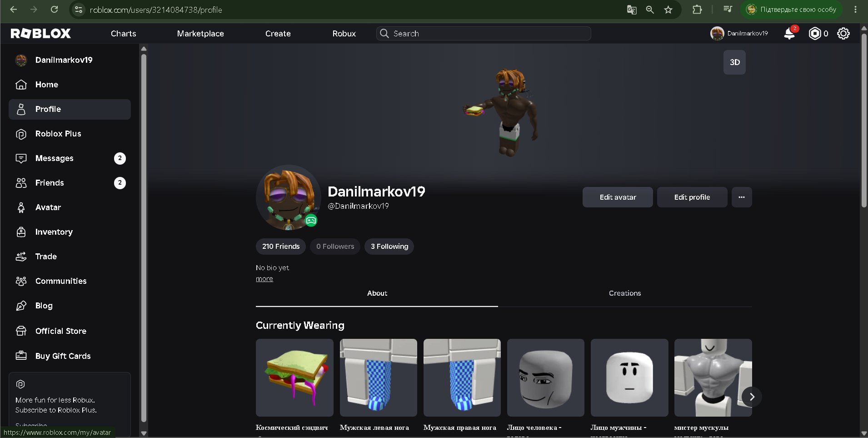Screen dimensions: 868x438
Task: Click the Edit avatar button
Action: [x=618, y=197]
